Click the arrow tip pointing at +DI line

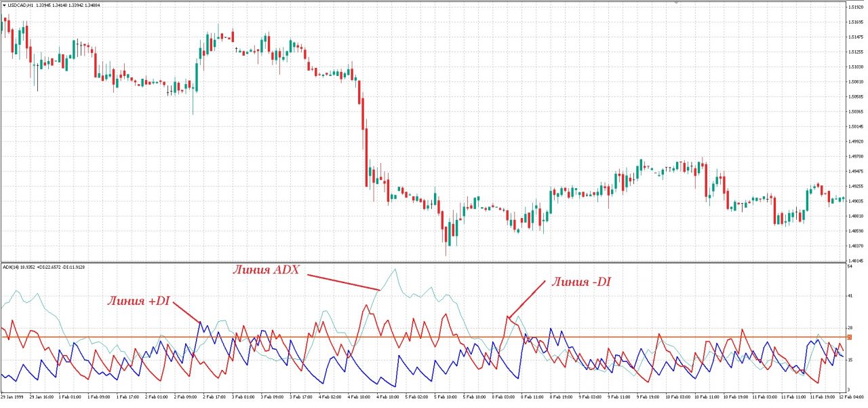click(x=199, y=322)
